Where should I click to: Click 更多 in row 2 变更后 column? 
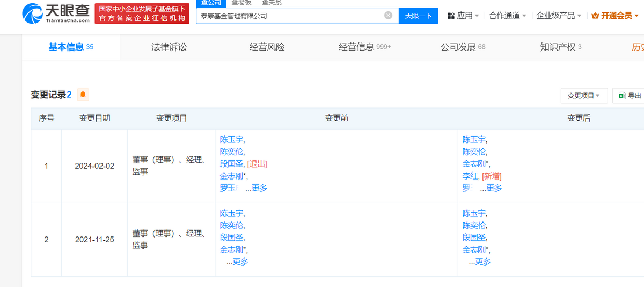(483, 262)
